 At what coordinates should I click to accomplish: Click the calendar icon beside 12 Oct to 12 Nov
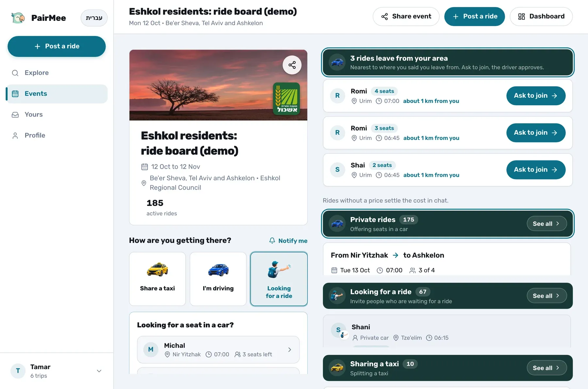(x=144, y=167)
